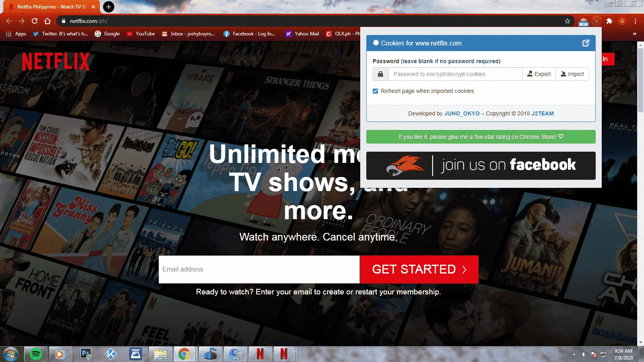The width and height of the screenshot is (644, 362).
Task: Open File Explorer from the taskbar
Action: click(160, 354)
